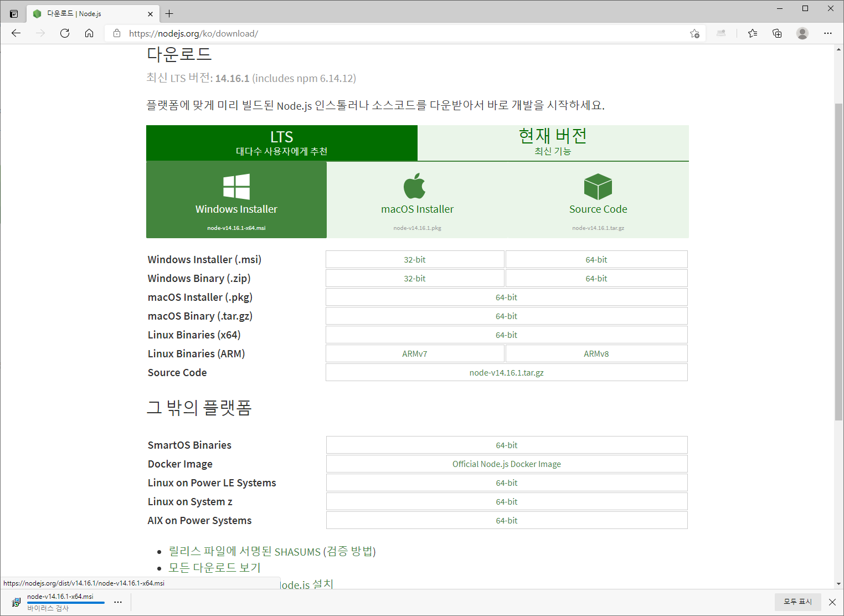Download AIX on Power Systems 64-bit
The height and width of the screenshot is (616, 844).
point(507,520)
